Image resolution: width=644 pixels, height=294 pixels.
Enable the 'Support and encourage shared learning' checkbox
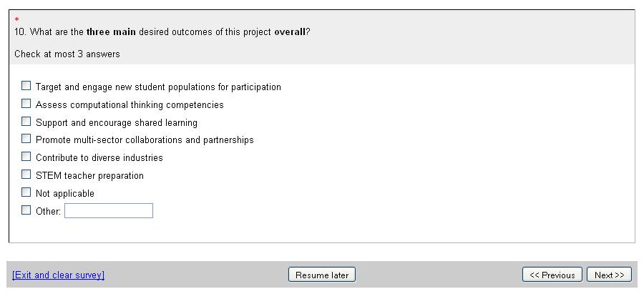click(x=26, y=122)
